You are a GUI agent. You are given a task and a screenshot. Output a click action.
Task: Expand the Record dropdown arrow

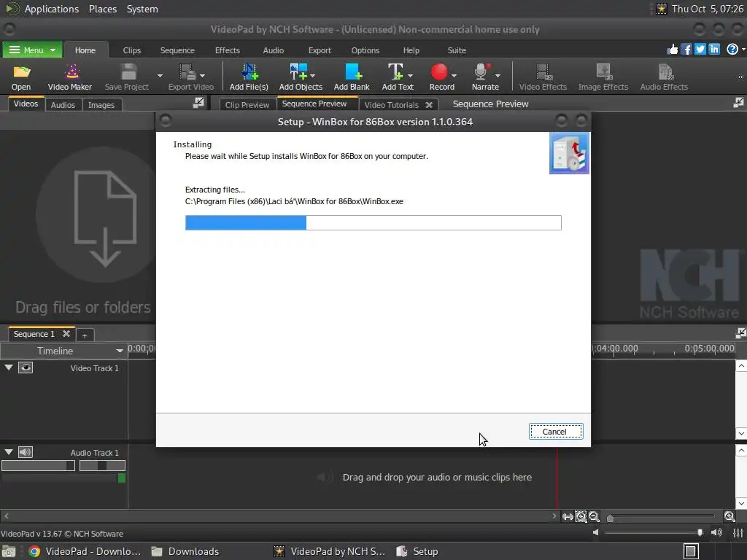454,76
